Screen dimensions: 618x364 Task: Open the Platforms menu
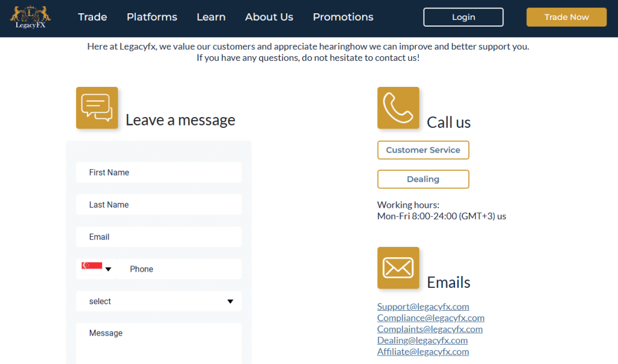[151, 17]
